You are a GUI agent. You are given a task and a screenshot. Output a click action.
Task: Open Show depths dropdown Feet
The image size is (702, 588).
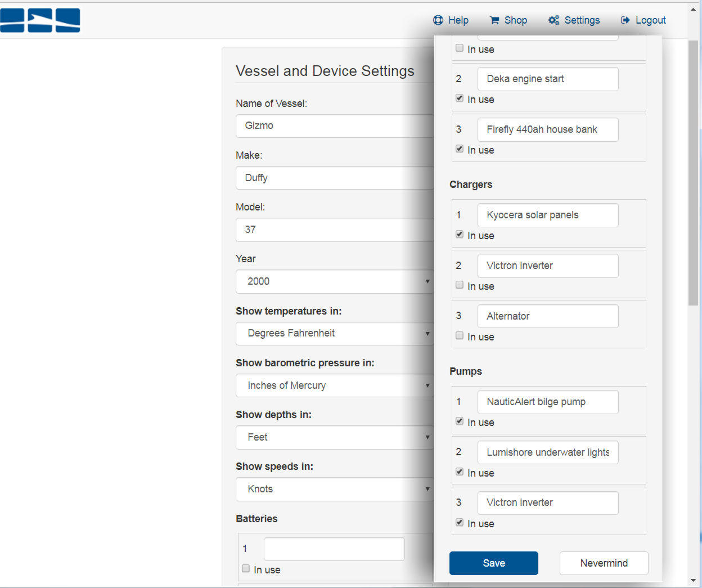[x=335, y=437]
